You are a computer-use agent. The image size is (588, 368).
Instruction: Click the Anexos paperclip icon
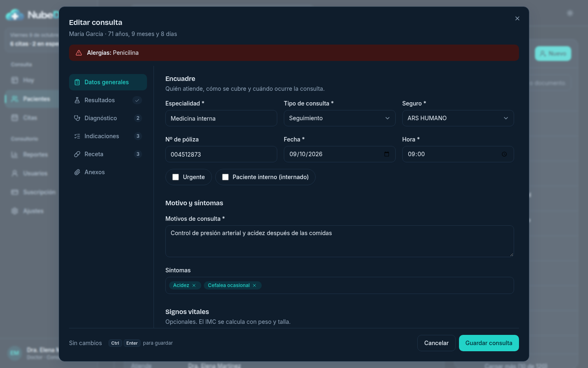(77, 172)
